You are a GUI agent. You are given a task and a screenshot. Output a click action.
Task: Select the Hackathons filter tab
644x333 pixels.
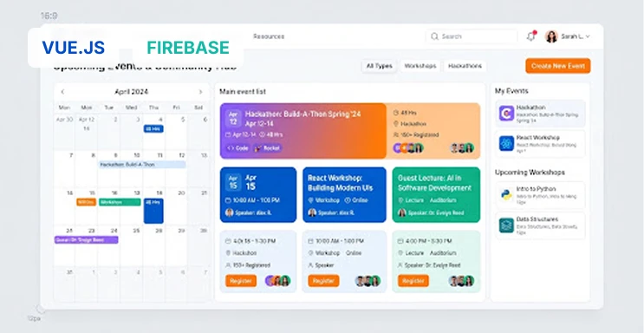[465, 66]
